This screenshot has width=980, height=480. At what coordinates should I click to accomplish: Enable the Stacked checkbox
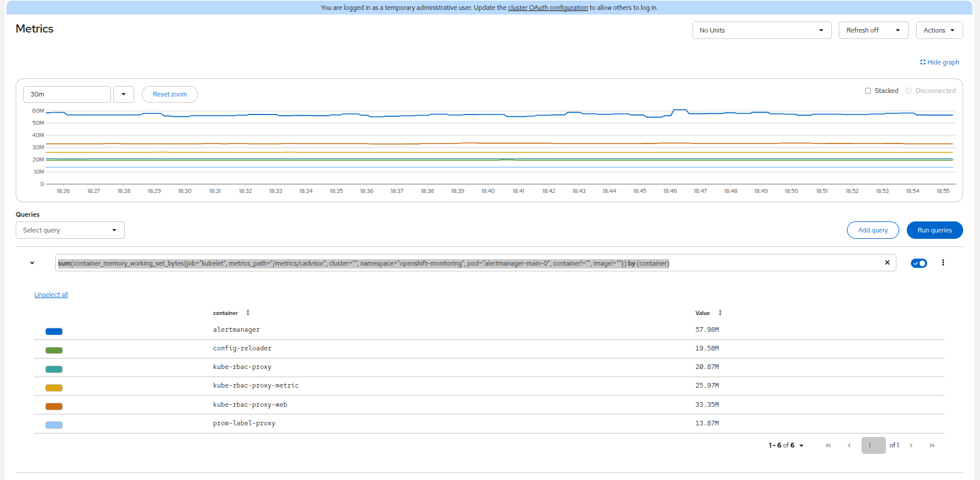point(868,91)
